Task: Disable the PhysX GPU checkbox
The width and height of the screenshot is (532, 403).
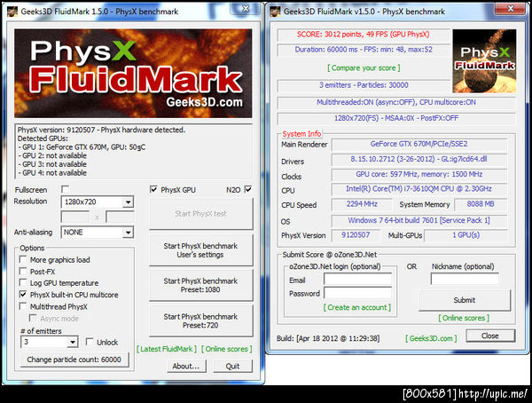Action: click(153, 189)
